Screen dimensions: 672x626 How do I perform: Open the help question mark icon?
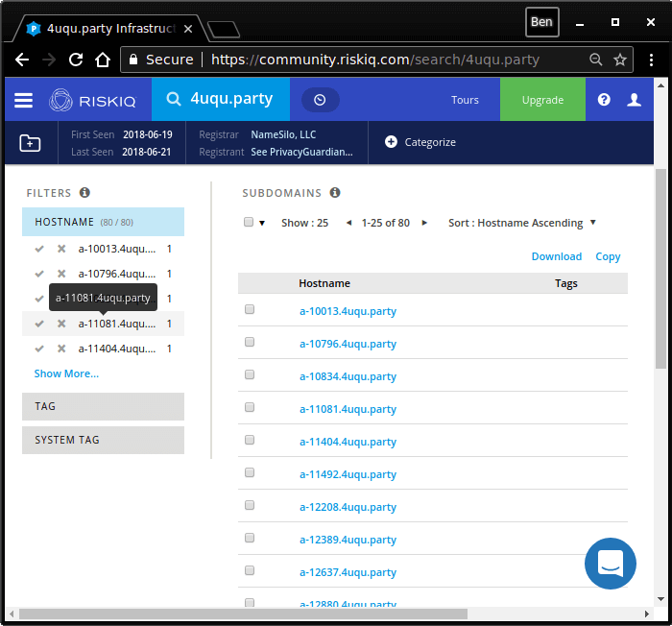pos(604,100)
